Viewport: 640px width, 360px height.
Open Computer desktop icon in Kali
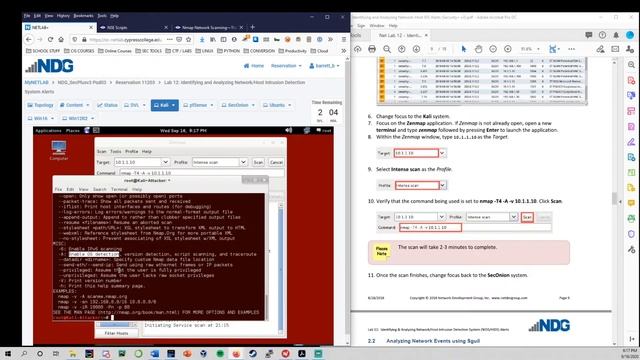click(59, 150)
